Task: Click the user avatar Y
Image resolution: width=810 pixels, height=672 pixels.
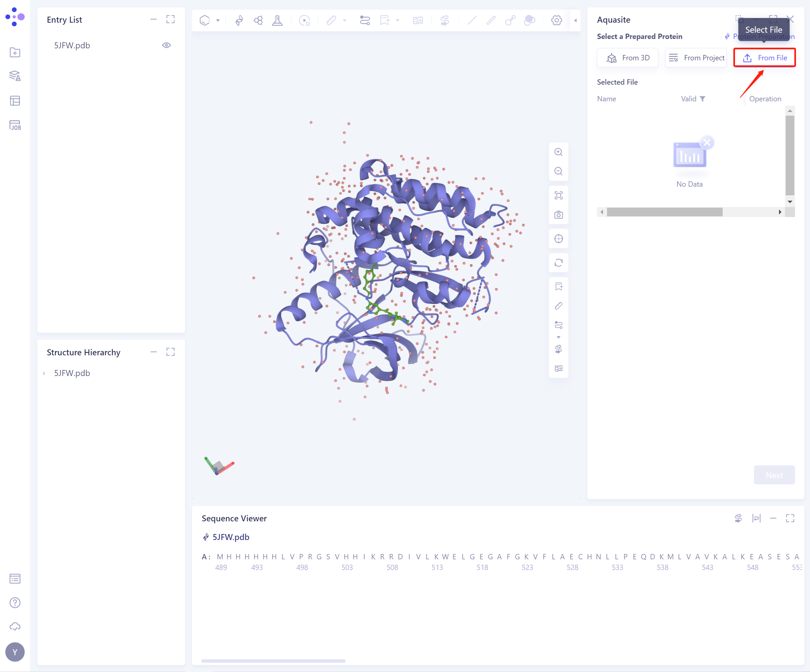Action: (15, 652)
